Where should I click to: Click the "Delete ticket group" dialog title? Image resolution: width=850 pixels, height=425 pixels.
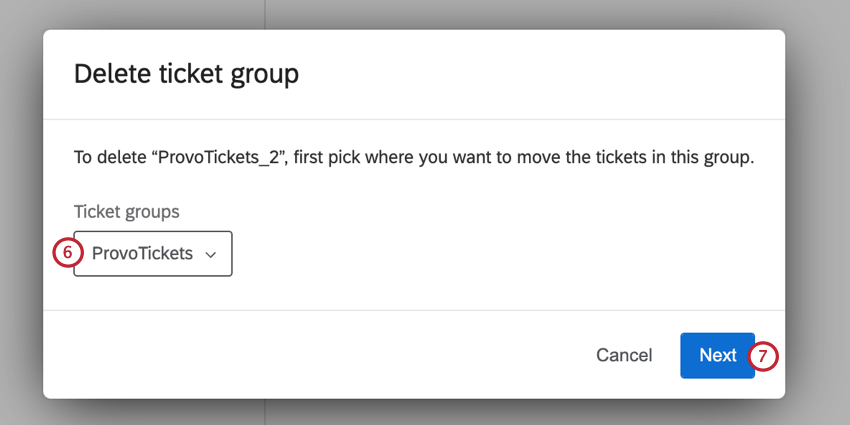point(186,73)
